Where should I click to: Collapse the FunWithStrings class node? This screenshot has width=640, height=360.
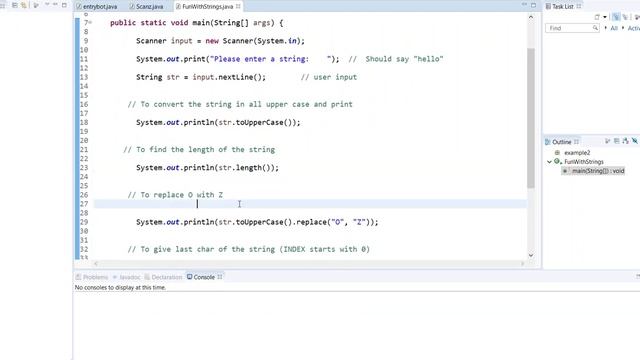[x=549, y=162]
